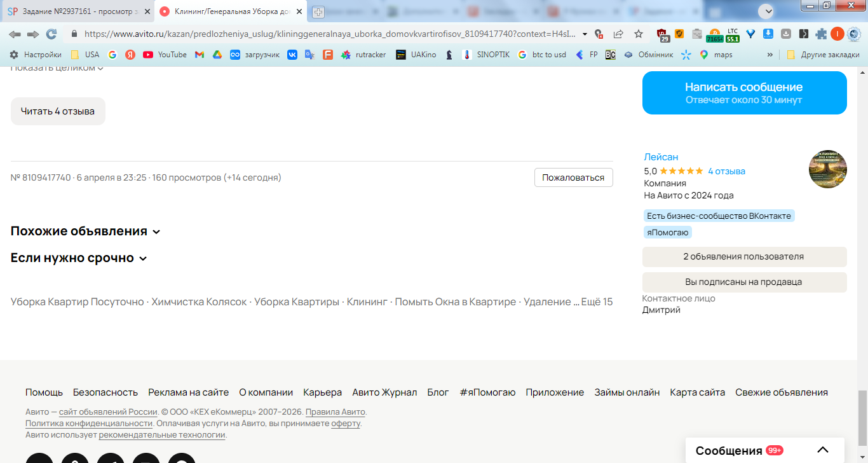The image size is (868, 463).
Task: Click the Написать сообщение button
Action: pyautogui.click(x=745, y=93)
